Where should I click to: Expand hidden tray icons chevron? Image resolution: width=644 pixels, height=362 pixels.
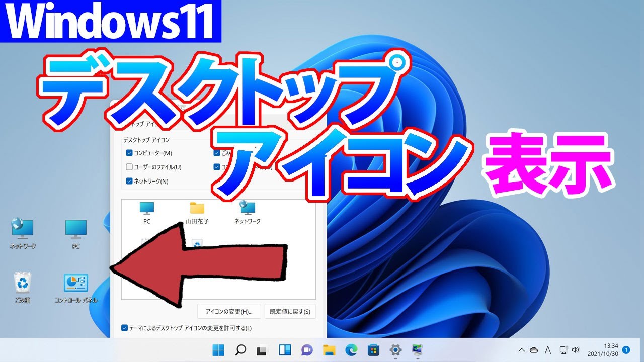522,350
